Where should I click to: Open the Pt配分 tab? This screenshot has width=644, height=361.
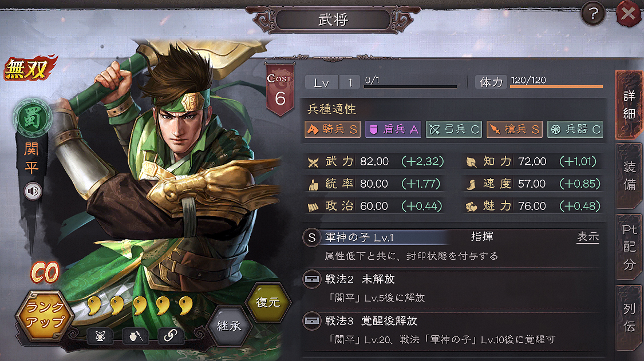click(629, 247)
